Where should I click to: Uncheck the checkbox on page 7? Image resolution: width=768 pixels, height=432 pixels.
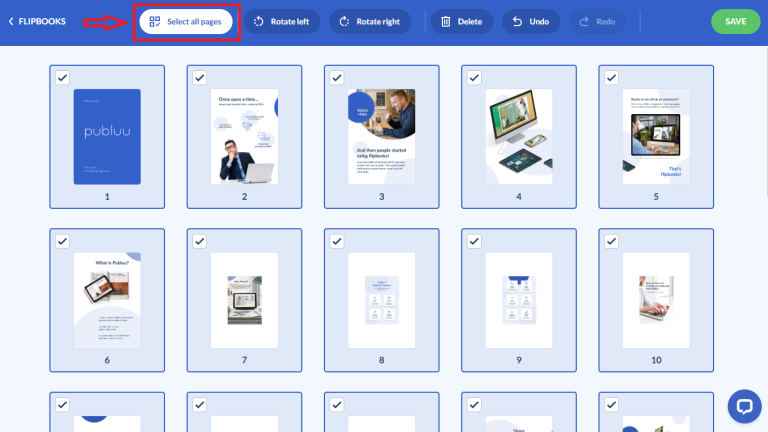(199, 241)
